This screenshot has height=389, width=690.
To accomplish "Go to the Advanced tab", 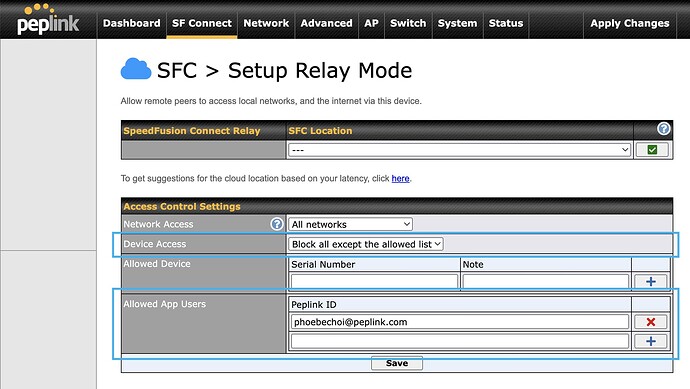I will (x=327, y=23).
